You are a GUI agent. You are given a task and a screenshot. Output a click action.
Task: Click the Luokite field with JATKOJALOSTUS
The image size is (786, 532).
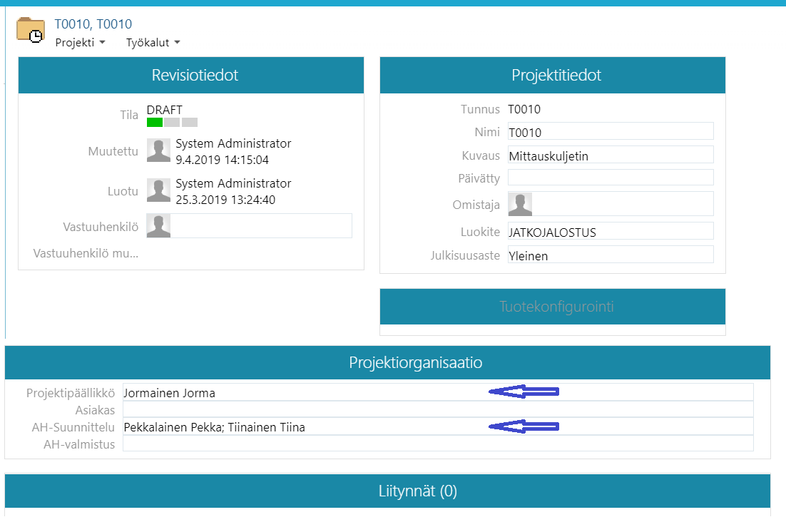coord(610,232)
